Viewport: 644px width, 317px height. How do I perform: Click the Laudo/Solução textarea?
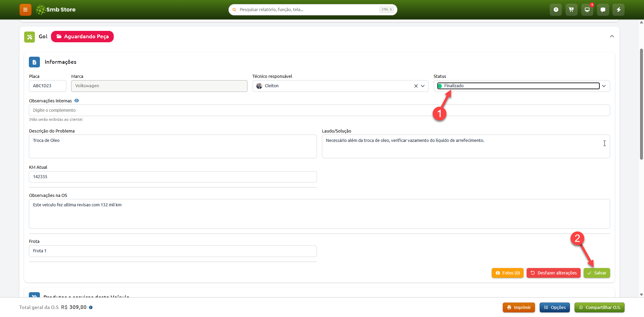click(466, 147)
